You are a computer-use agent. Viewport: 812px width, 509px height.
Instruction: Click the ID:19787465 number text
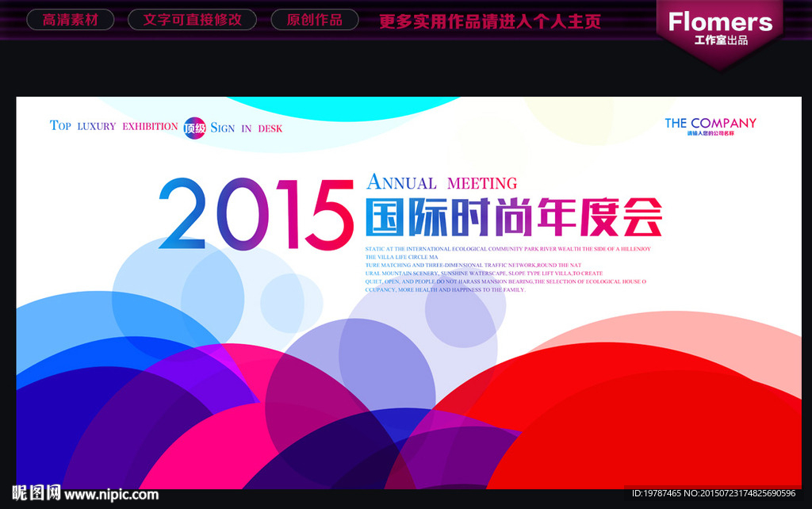(x=714, y=493)
